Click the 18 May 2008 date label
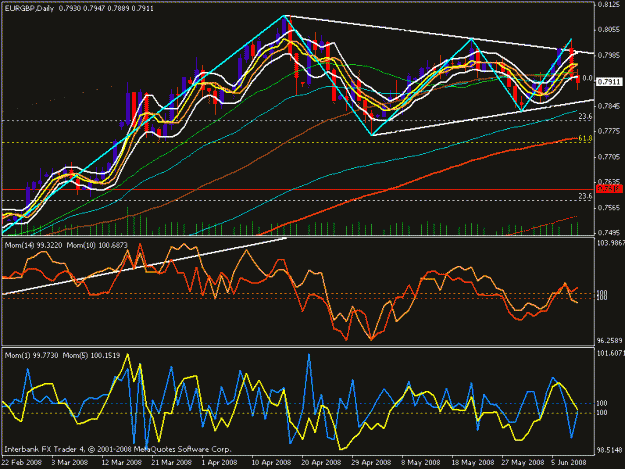The image size is (625, 469). [472, 462]
